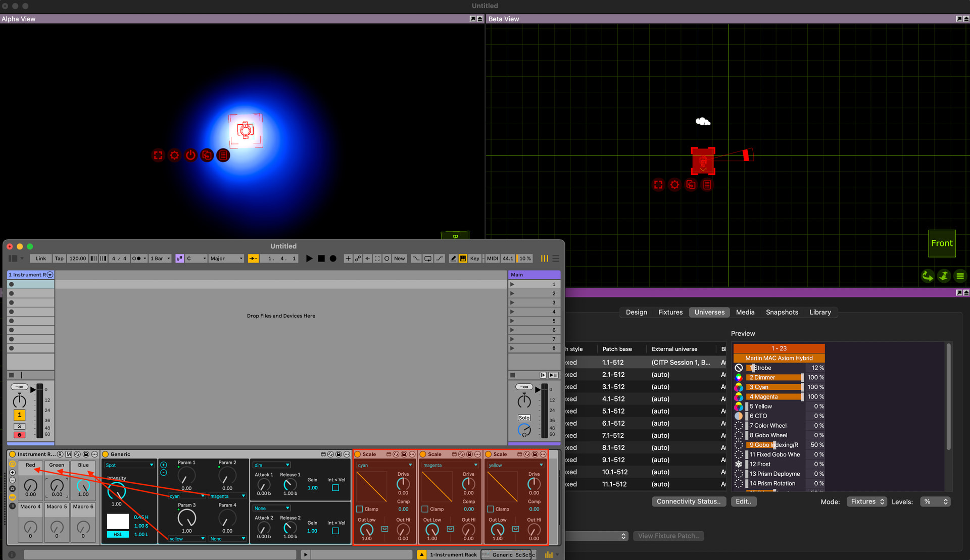Viewport: 970px width, 560px height.
Task: Toggle the metronome icon in toolbar
Action: 136,259
